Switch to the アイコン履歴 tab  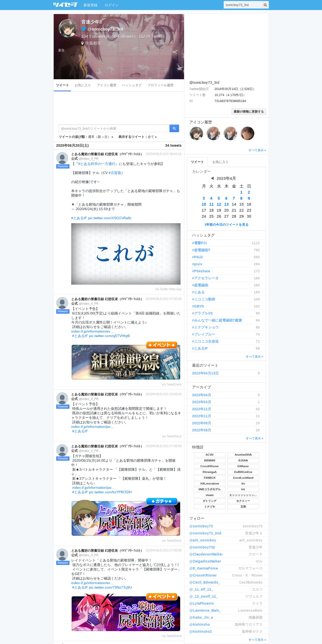[x=107, y=85]
